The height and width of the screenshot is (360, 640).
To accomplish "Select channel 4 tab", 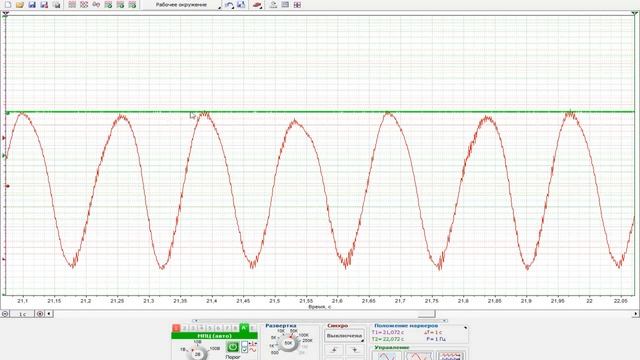I will 201,328.
